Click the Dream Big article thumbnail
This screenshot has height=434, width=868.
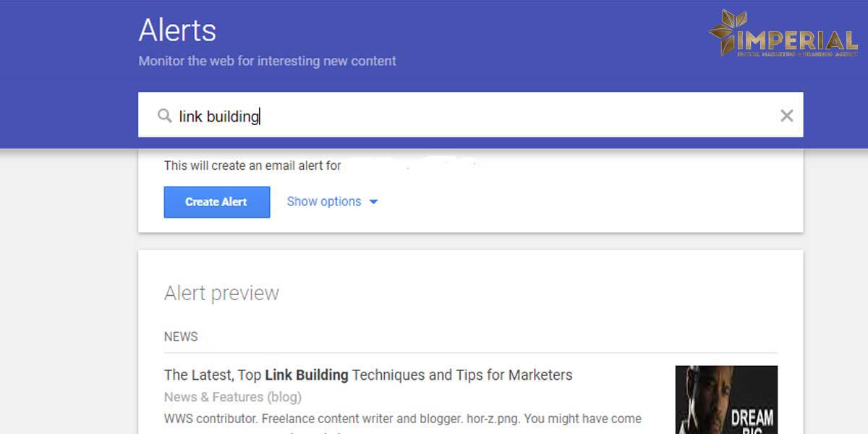[x=726, y=399]
